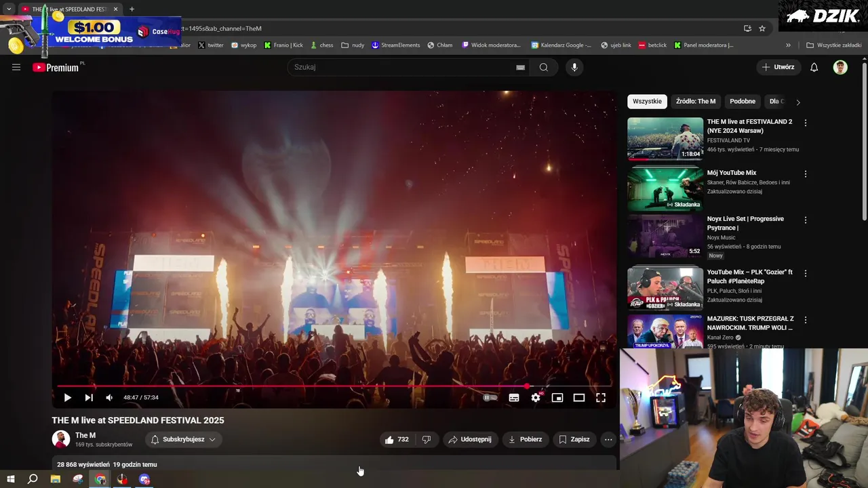
Task: Show hidden bookmarks overflow chevron
Action: pos(788,45)
